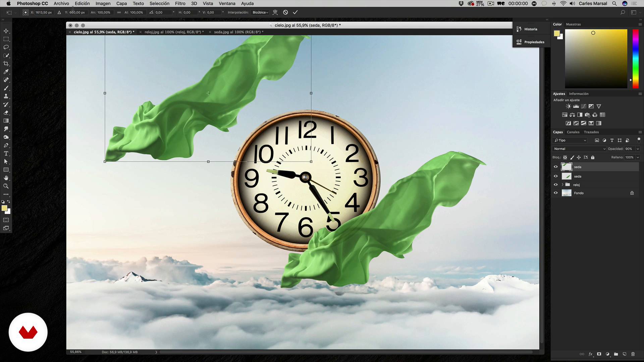Toggle visibility of reloj layer
Screen dimensions: 644x362
coord(555,184)
